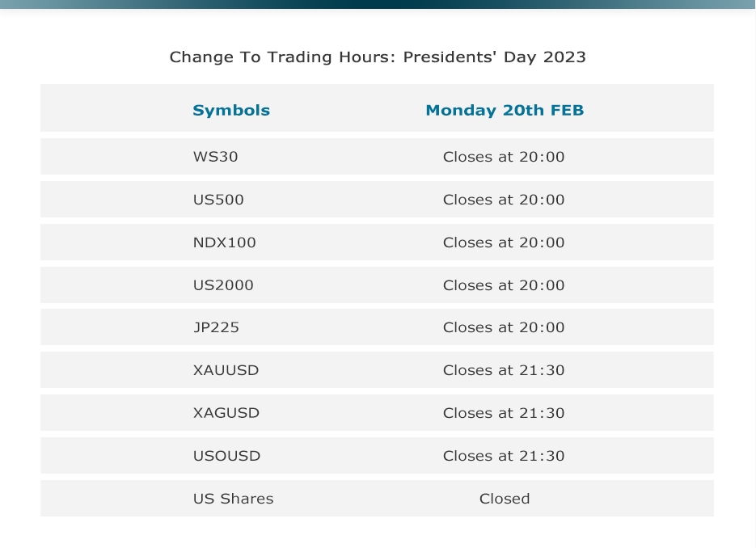
Task: Click the XAGUSD symbol cell
Action: (226, 413)
